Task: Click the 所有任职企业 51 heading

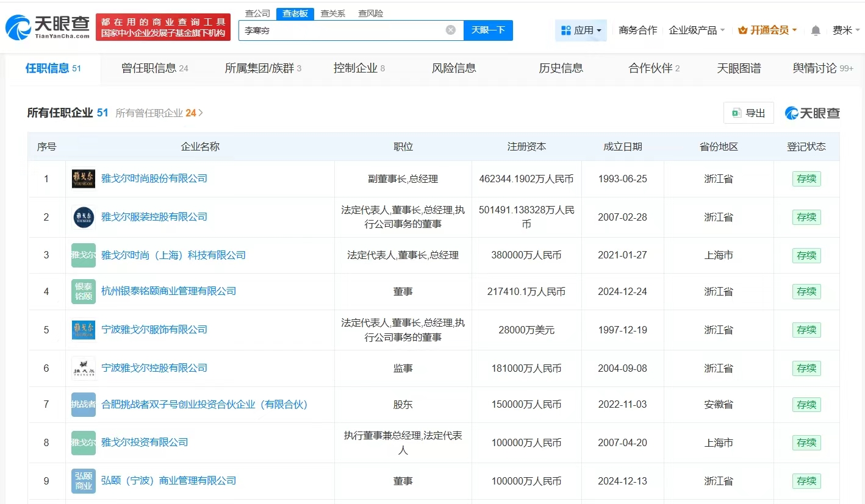Action: pyautogui.click(x=68, y=113)
